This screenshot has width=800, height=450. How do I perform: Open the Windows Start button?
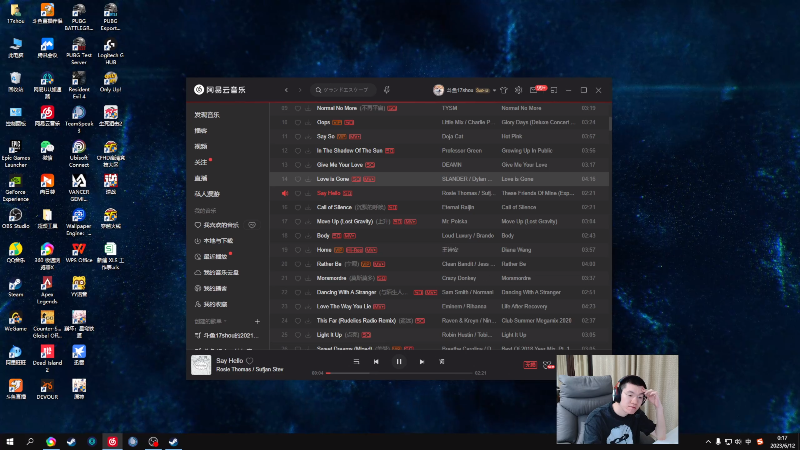click(x=10, y=442)
